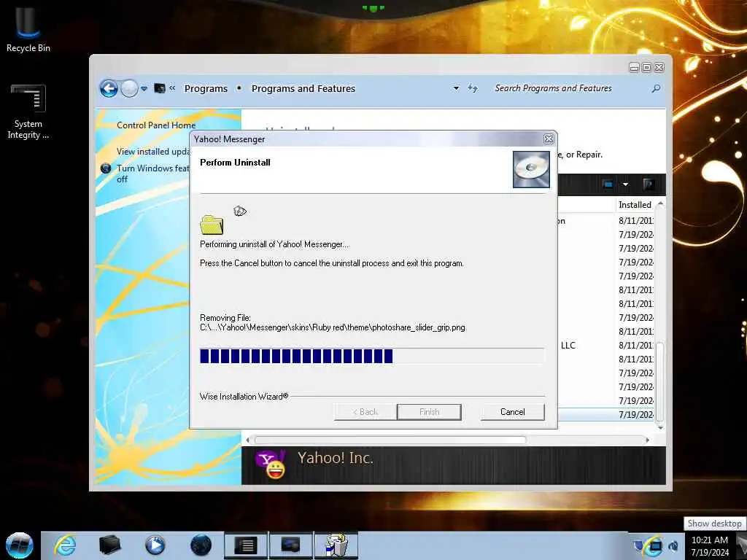Open the black folder Explorer taskbar icon
This screenshot has width=747, height=560.
coord(109,545)
